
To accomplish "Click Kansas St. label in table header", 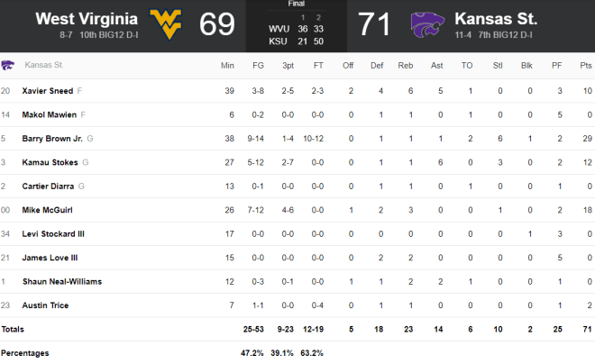I will [44, 65].
